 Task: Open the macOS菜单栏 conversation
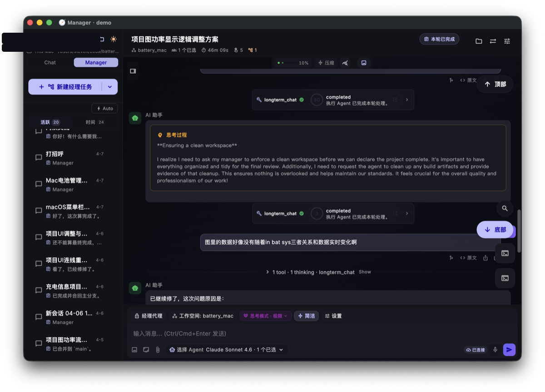[x=73, y=211]
